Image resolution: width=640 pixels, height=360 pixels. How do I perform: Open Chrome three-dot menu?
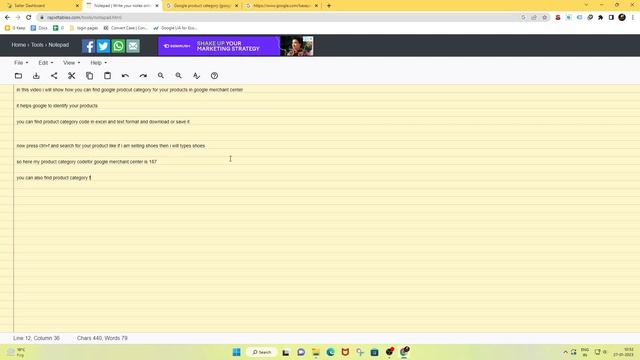coord(633,18)
